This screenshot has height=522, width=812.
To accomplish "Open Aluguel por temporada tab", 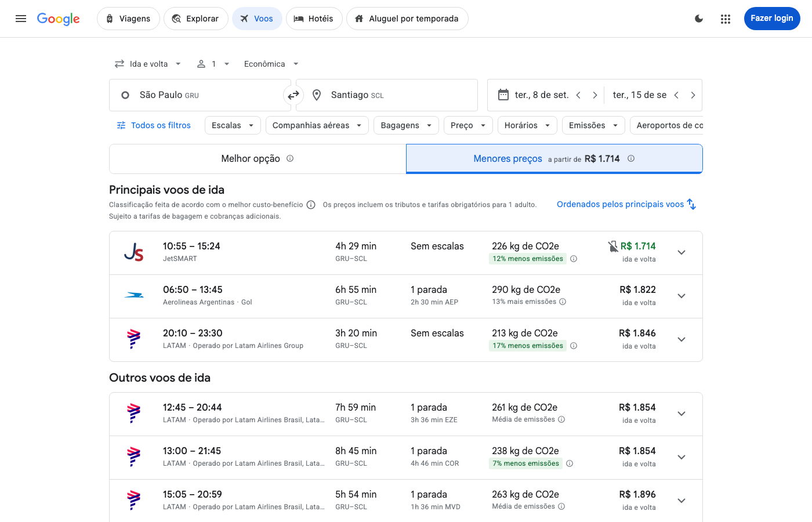I will (x=407, y=19).
